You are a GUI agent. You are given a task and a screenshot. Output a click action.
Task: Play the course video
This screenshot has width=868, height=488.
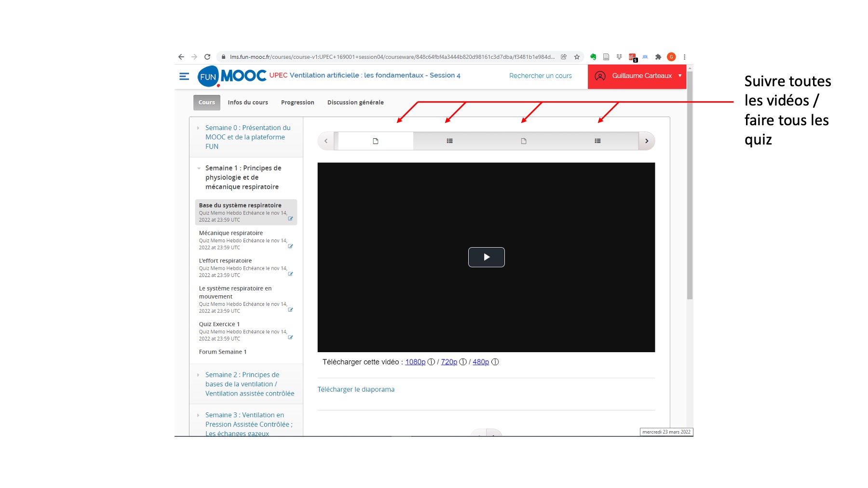point(486,257)
